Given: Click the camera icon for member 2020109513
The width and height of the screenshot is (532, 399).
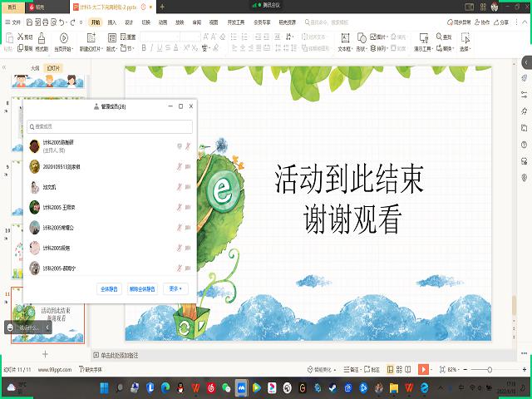Looking at the screenshot, I should click(188, 166).
